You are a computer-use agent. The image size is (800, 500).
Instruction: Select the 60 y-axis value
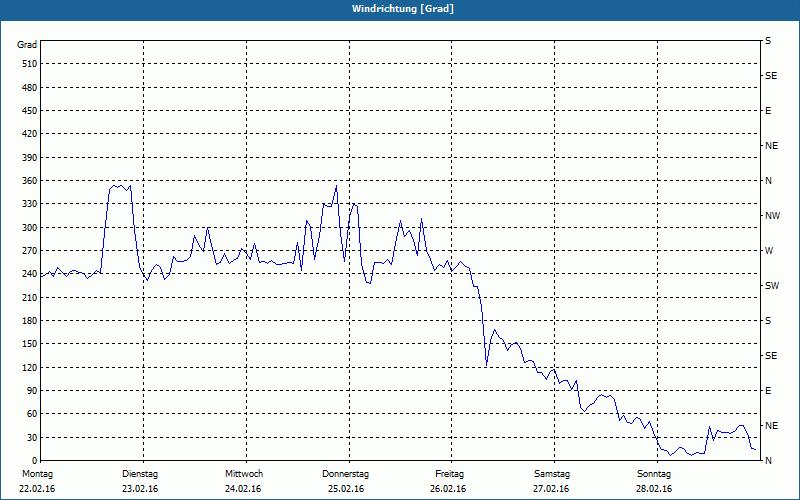tap(32, 414)
